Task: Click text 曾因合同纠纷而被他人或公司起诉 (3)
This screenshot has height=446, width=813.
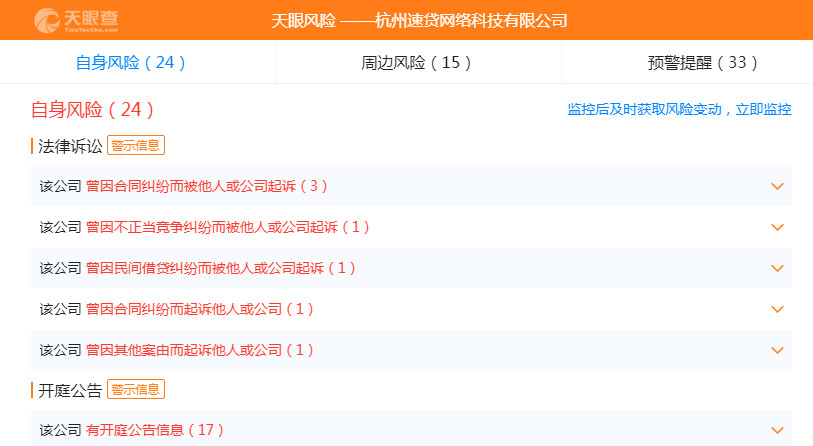Action: (207, 186)
